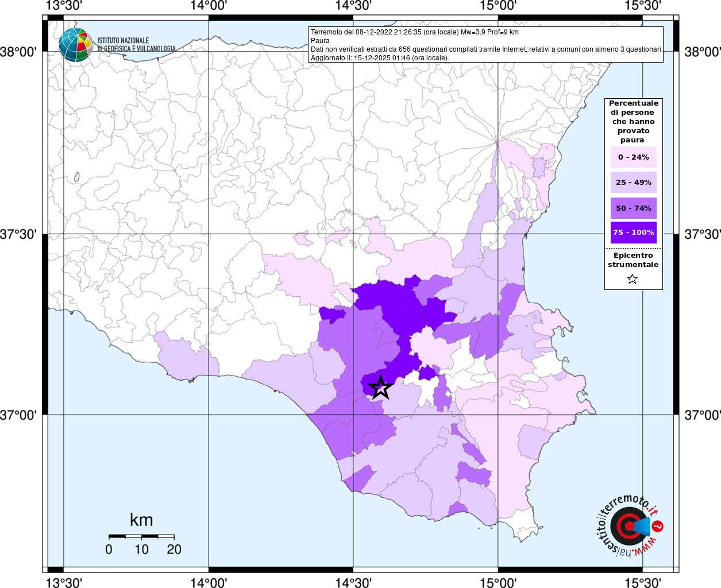Click the Aggiornato il update timestamp
Viewport: 721px width, 588px height.
[x=379, y=58]
